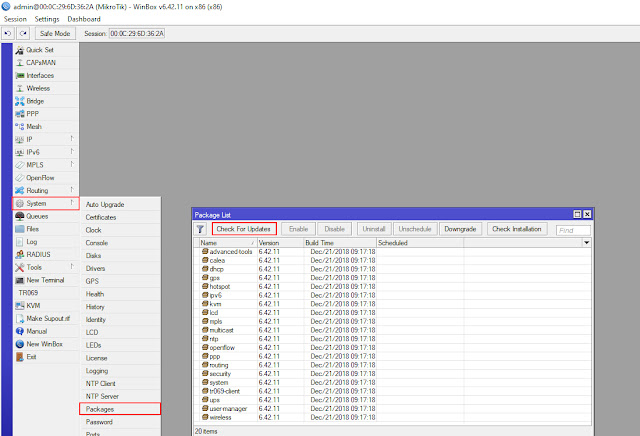640x436 pixels.
Task: Open OpenFlow from sidebar
Action: click(x=46, y=178)
